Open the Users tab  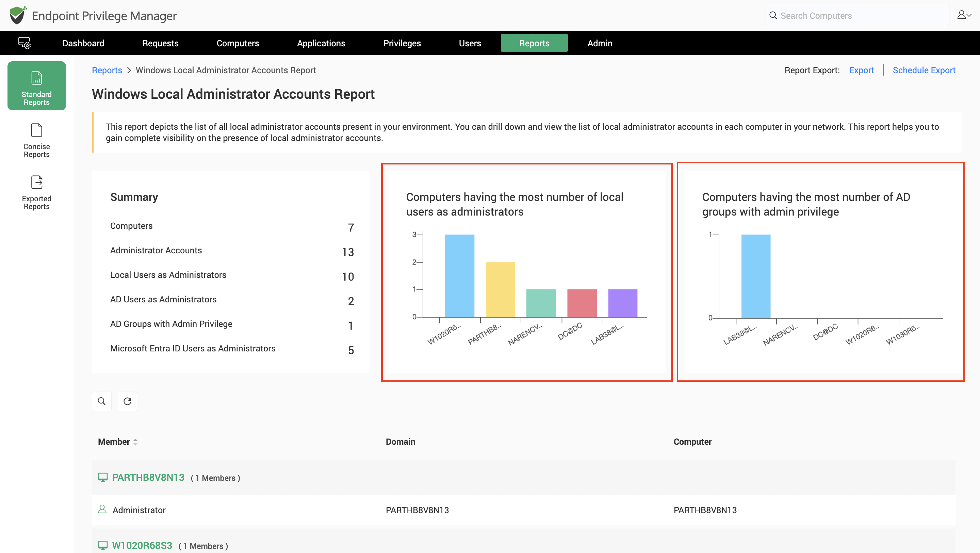tap(470, 43)
